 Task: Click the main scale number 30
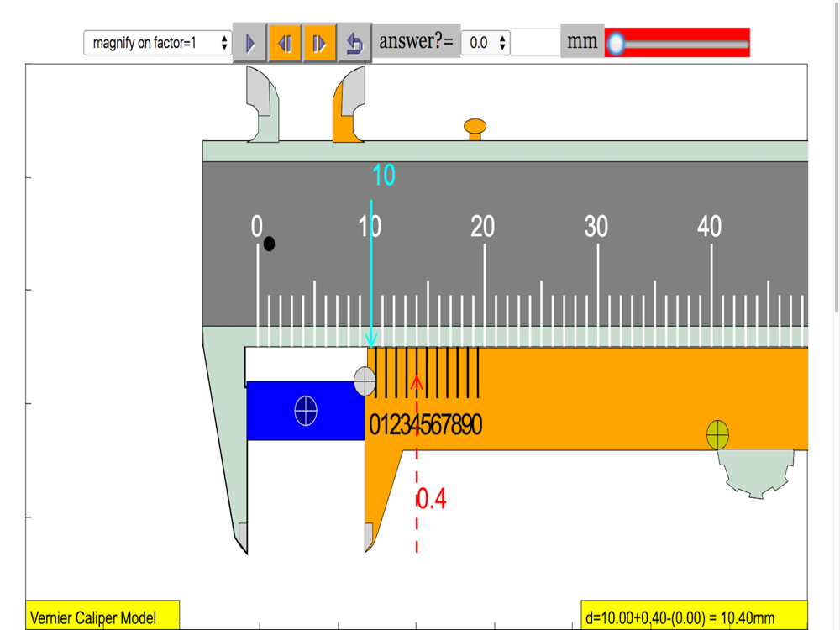596,227
